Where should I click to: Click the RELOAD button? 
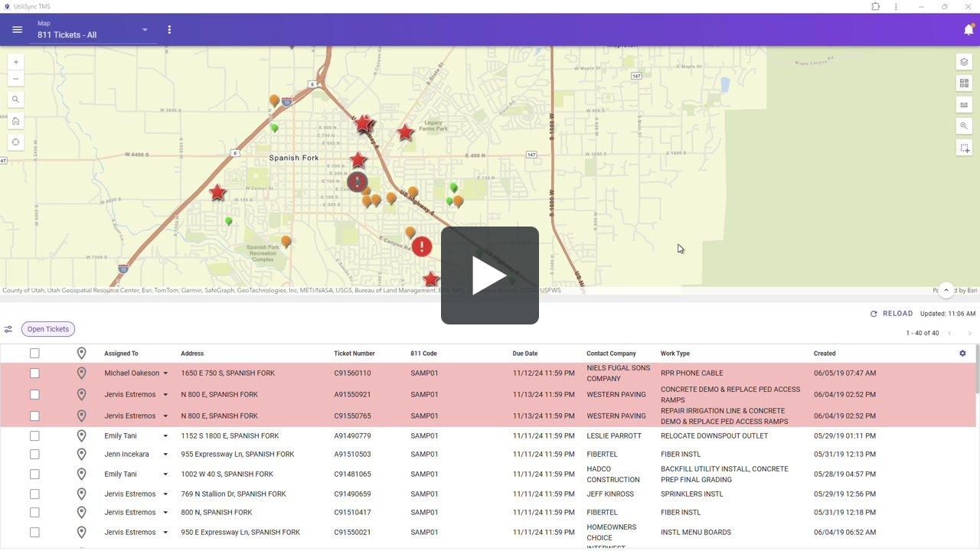click(891, 314)
